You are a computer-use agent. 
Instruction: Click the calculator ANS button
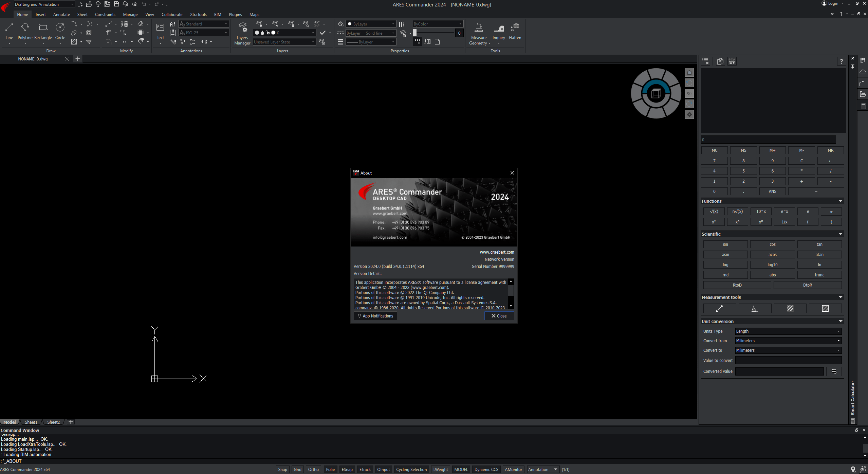772,192
